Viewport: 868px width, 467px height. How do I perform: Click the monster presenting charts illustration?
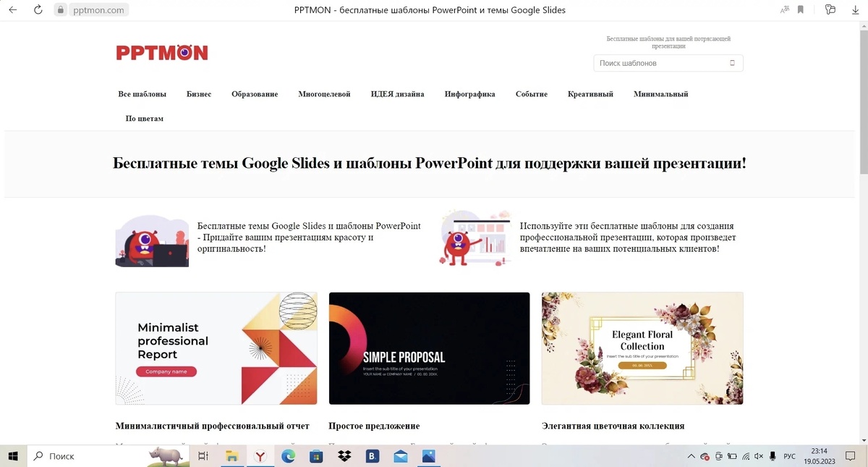(475, 239)
